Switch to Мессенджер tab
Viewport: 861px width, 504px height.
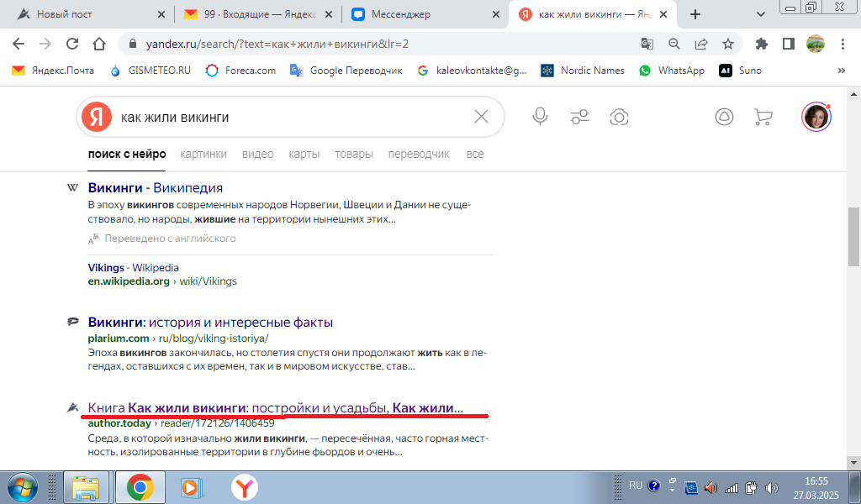point(401,14)
